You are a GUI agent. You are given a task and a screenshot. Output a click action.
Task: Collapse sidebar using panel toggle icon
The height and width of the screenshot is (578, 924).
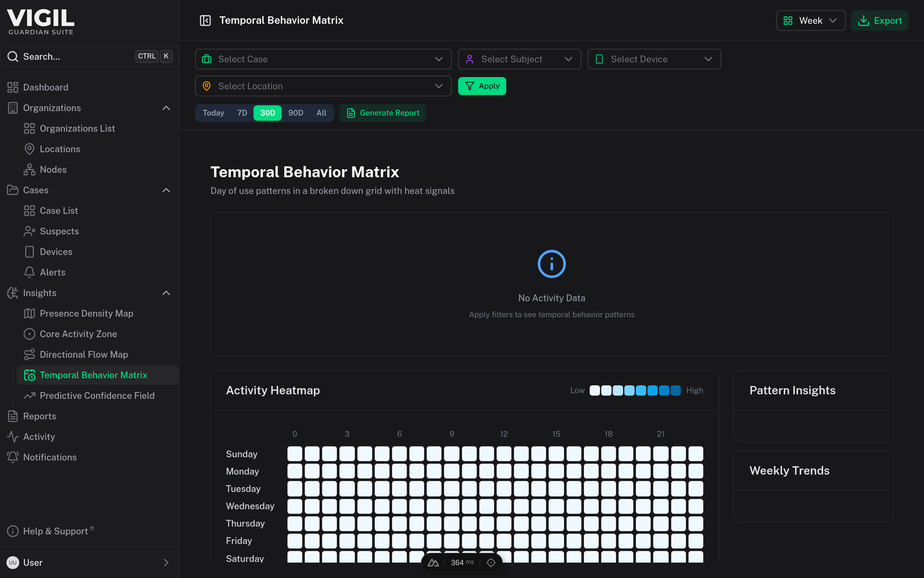(205, 20)
